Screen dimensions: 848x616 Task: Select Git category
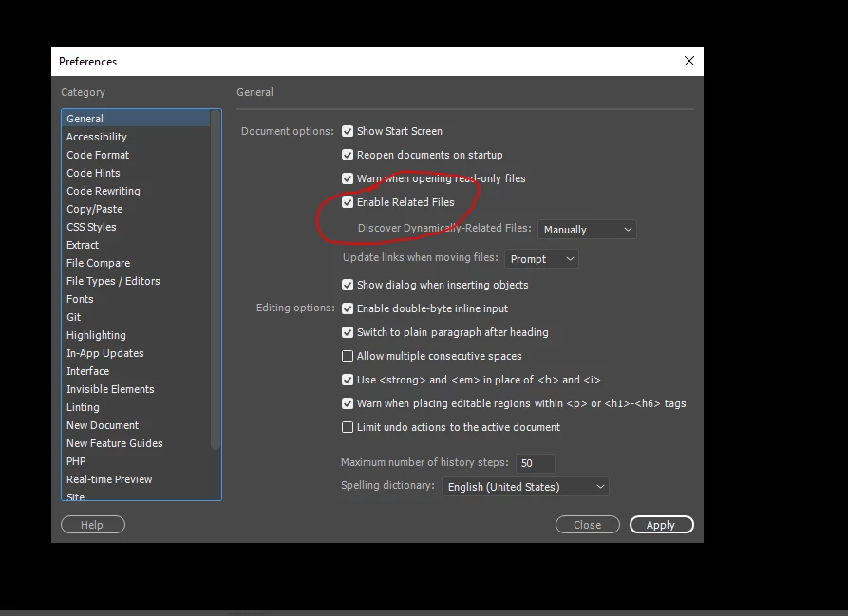click(x=136, y=317)
